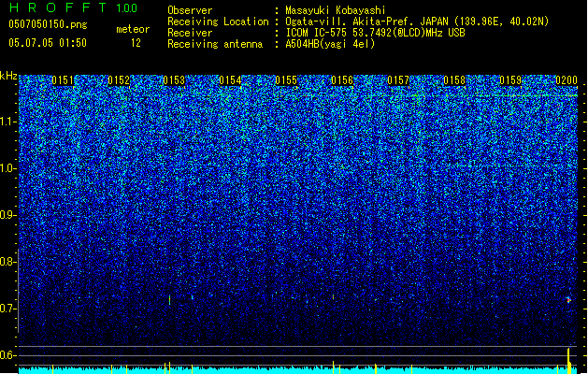The image size is (588, 374).
Task: Select the file name 0507050150.png
Action: click(x=48, y=24)
